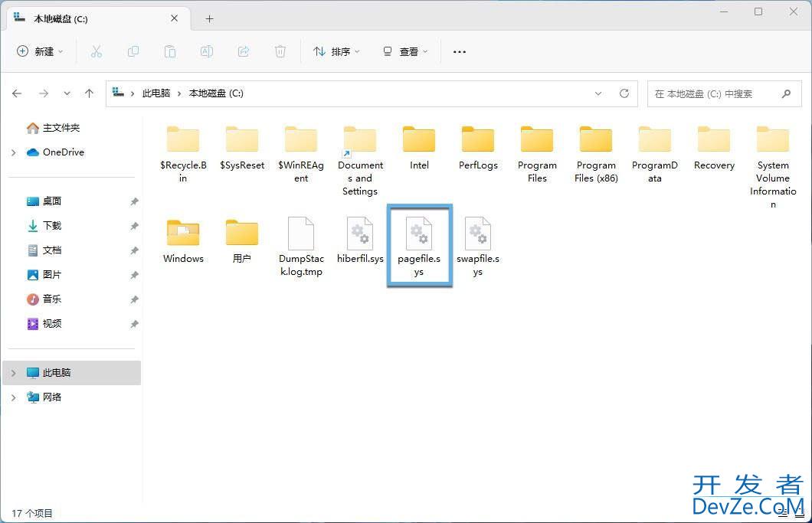
Task: Expand the 此电脑 tree node
Action: click(14, 373)
